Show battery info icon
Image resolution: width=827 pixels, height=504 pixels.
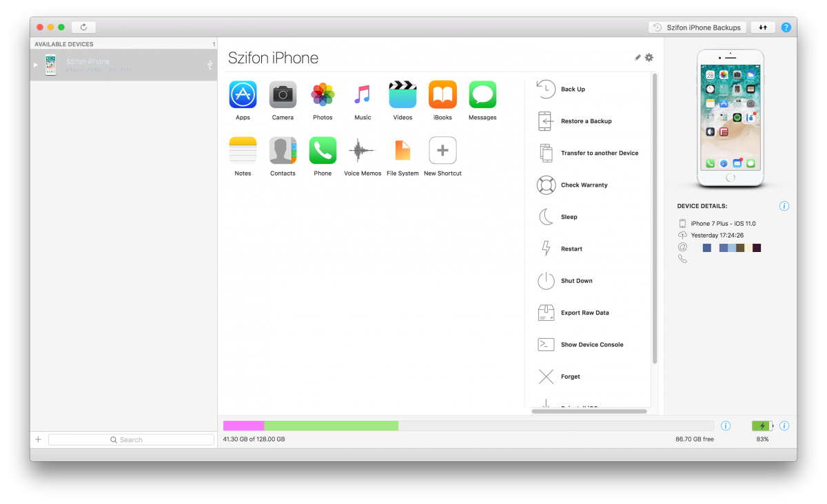784,426
